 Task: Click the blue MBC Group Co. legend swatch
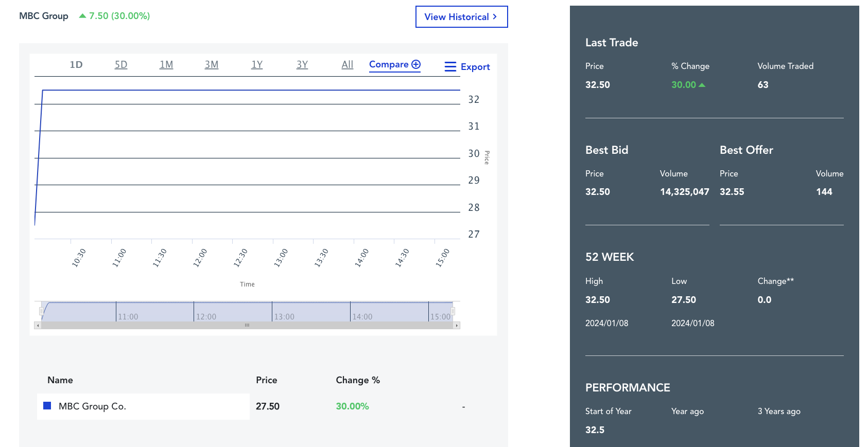[x=47, y=406]
